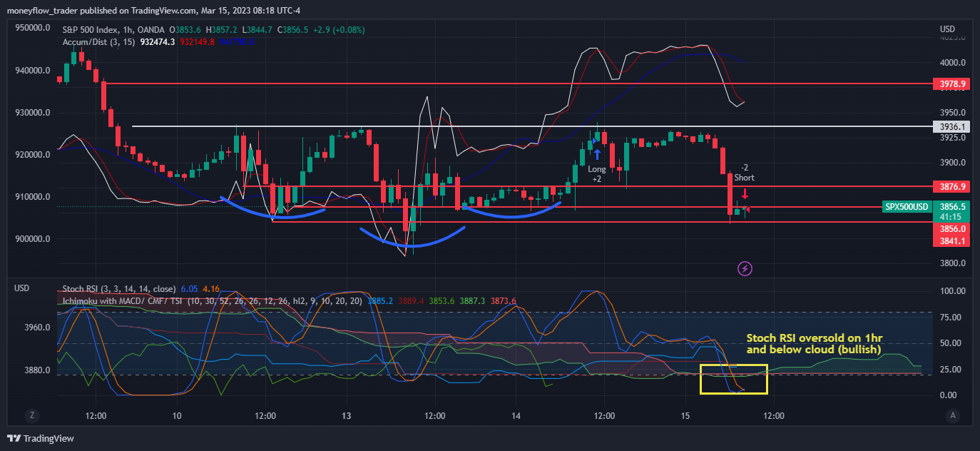
Task: Click the Ichimoku value 3873.6
Action: [x=502, y=301]
